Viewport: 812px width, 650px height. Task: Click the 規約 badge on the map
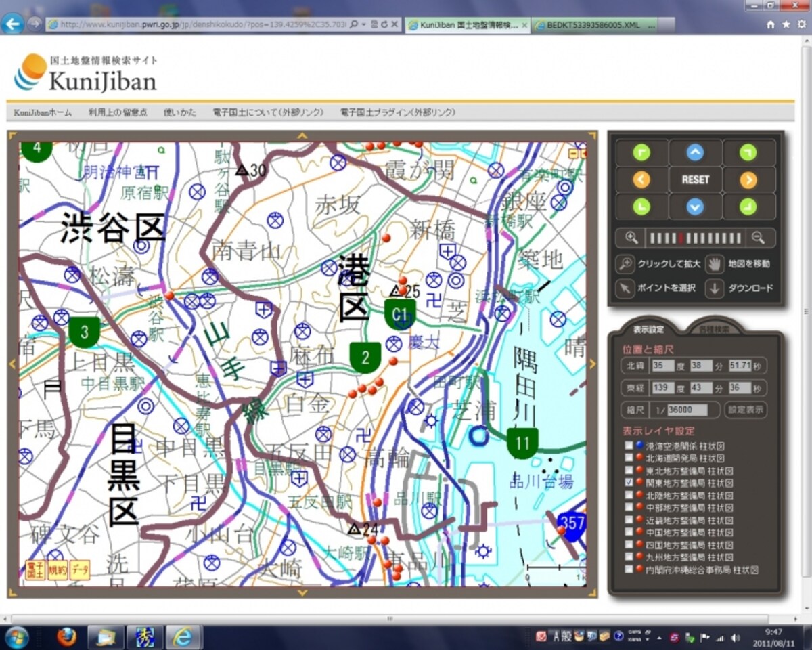pos(57,570)
